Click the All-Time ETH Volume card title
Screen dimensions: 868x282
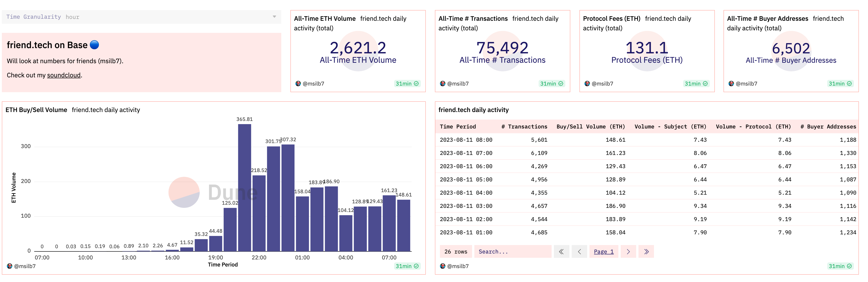pyautogui.click(x=325, y=19)
